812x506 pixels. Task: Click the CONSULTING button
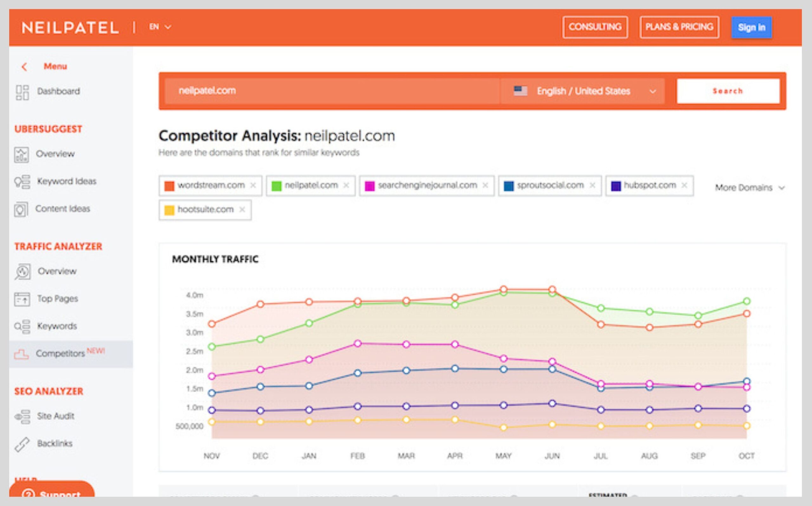click(595, 27)
